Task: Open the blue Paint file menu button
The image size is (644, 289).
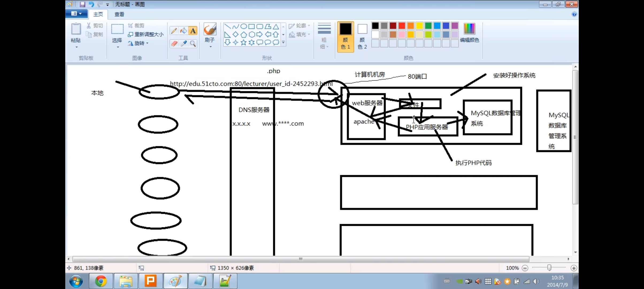Action: (x=76, y=14)
